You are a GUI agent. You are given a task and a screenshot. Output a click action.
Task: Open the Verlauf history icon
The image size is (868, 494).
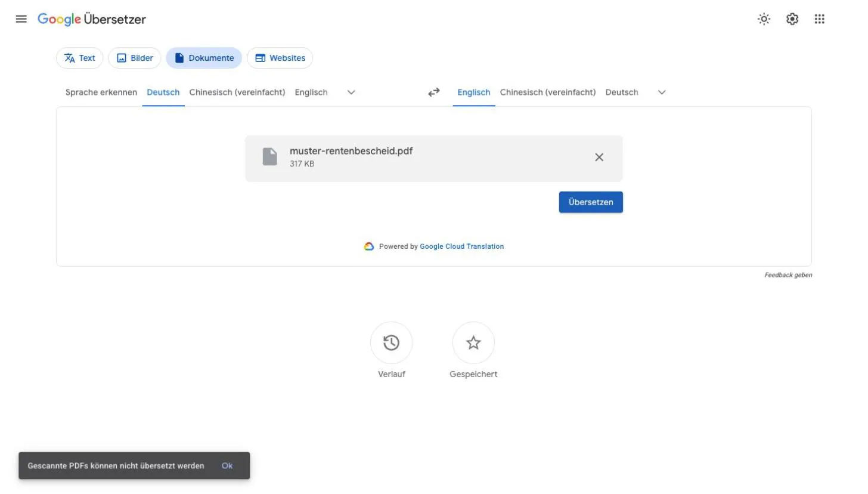coord(391,343)
